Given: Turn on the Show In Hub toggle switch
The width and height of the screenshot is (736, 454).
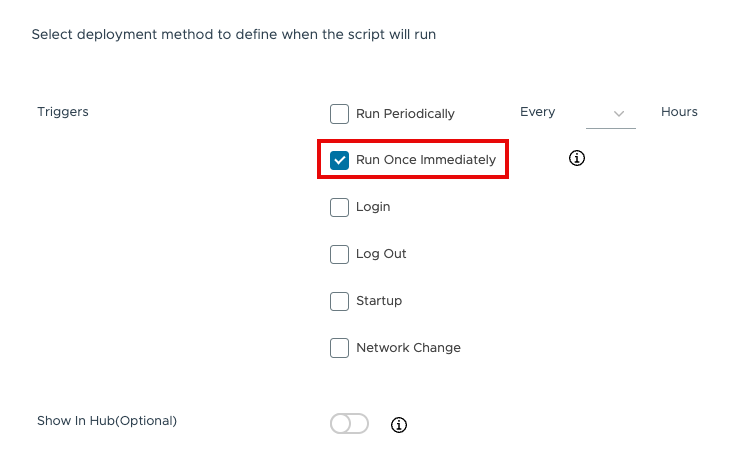Looking at the screenshot, I should pyautogui.click(x=349, y=424).
